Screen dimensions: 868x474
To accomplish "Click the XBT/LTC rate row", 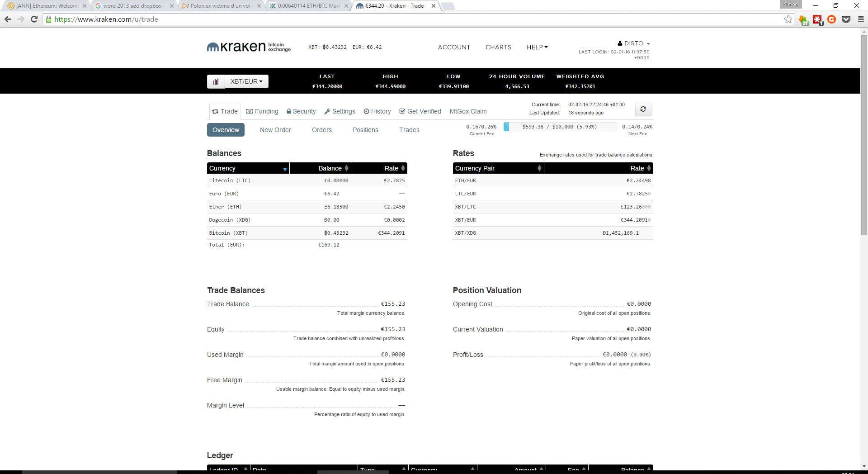I will [x=553, y=207].
